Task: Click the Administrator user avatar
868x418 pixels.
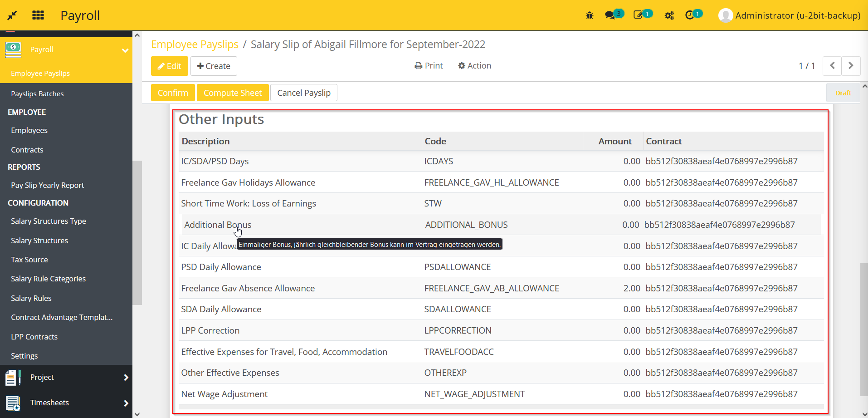Action: (725, 15)
